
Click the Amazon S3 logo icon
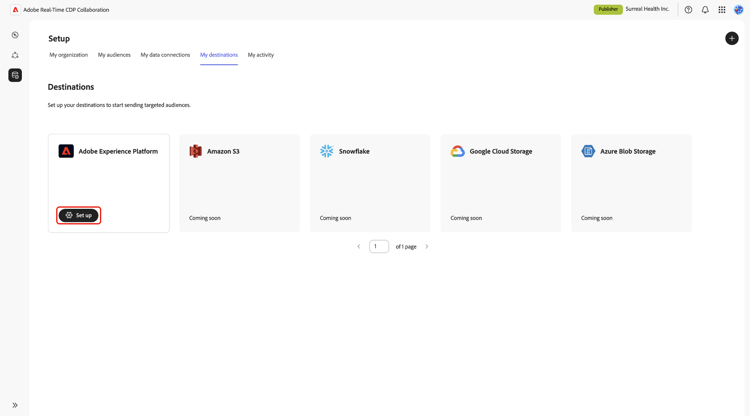tap(196, 151)
